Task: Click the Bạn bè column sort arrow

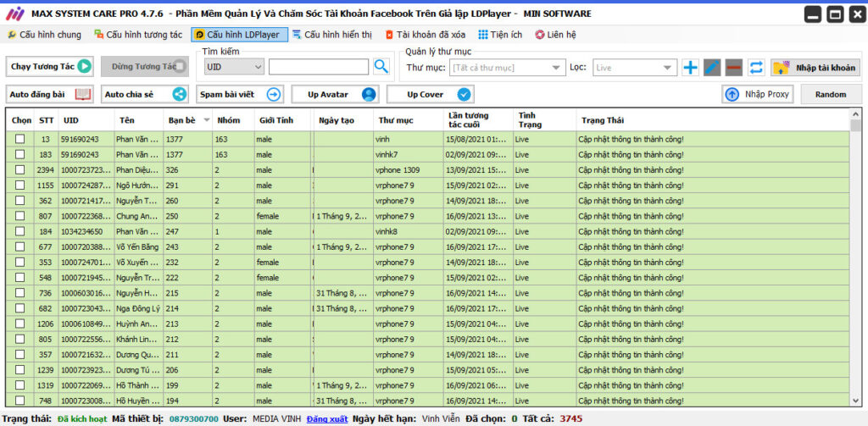Action: [207, 120]
